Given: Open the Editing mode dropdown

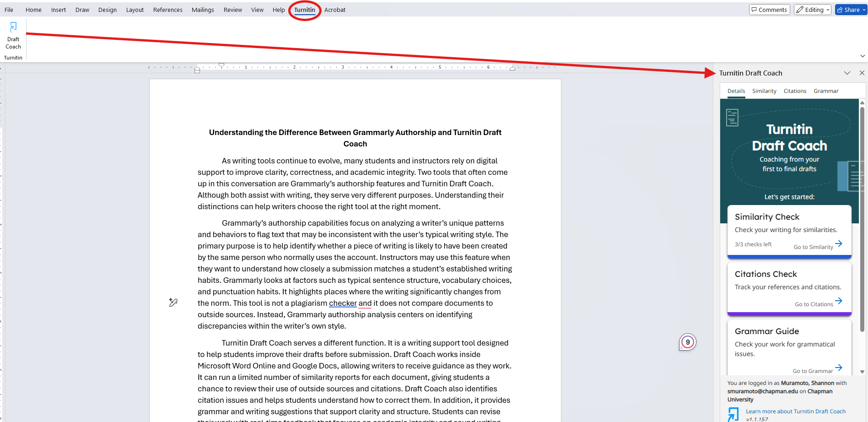Looking at the screenshot, I should click(812, 10).
